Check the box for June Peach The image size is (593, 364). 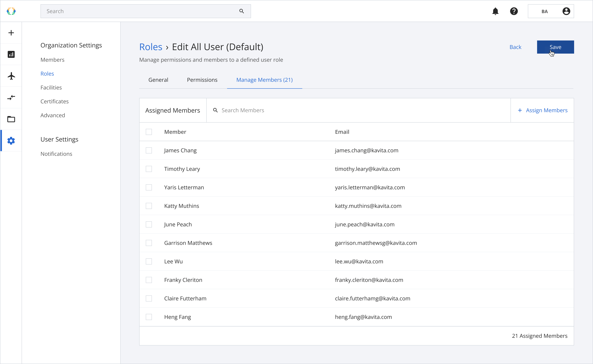tap(149, 225)
